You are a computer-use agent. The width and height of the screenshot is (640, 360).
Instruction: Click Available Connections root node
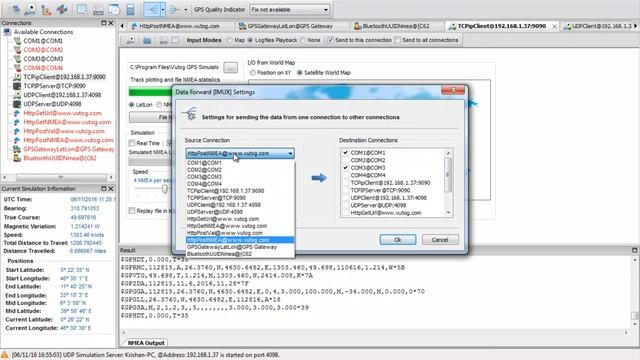click(x=43, y=32)
